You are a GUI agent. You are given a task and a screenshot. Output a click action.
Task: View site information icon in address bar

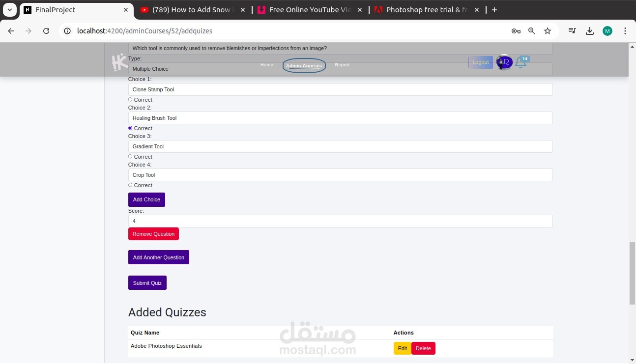pyautogui.click(x=68, y=31)
